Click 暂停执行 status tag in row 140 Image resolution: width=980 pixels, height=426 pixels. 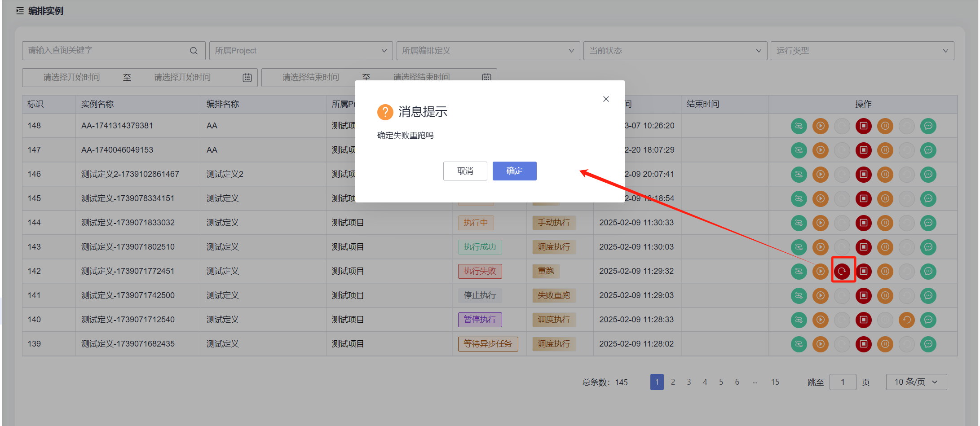tap(480, 320)
